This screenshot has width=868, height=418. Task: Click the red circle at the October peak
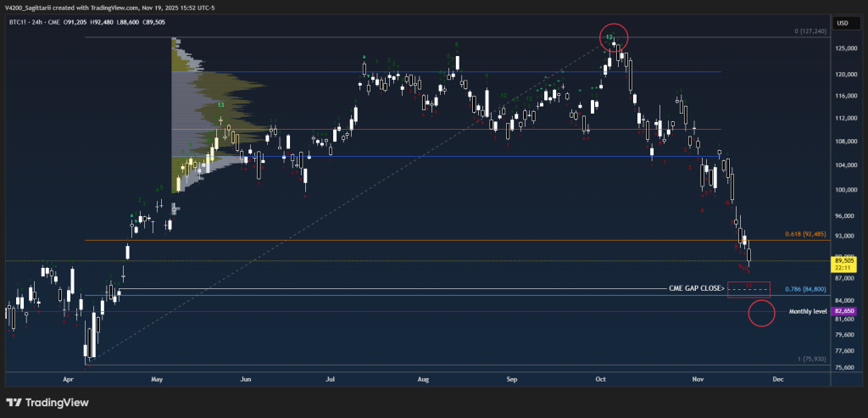[613, 36]
